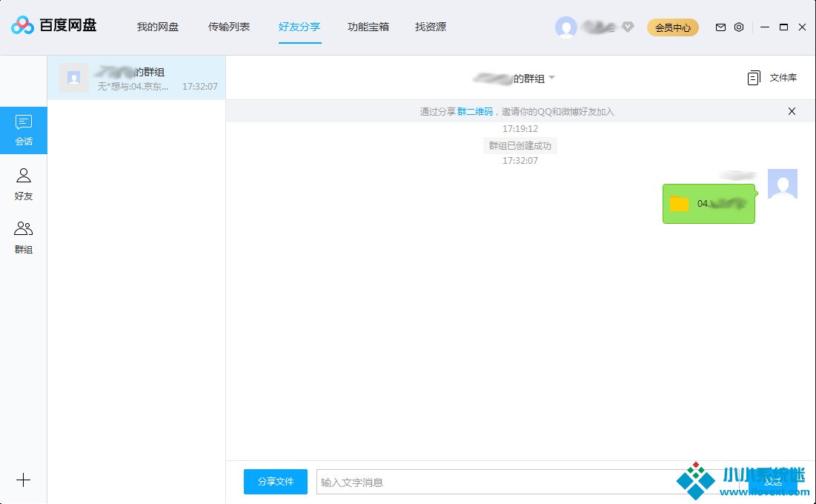Screen dimensions: 816x504
Task: Expand the group name dropdown arrow
Action: pos(551,78)
